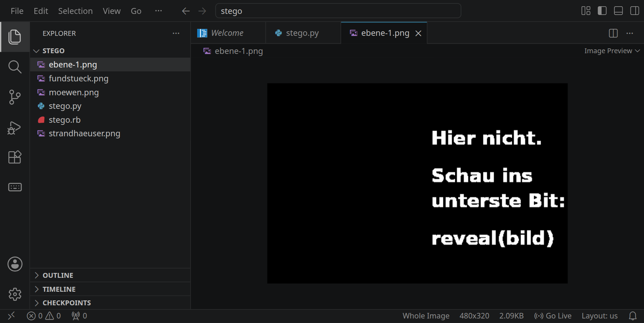This screenshot has height=323, width=644.
Task: Click the Whole Image zoom status item
Action: pyautogui.click(x=426, y=316)
